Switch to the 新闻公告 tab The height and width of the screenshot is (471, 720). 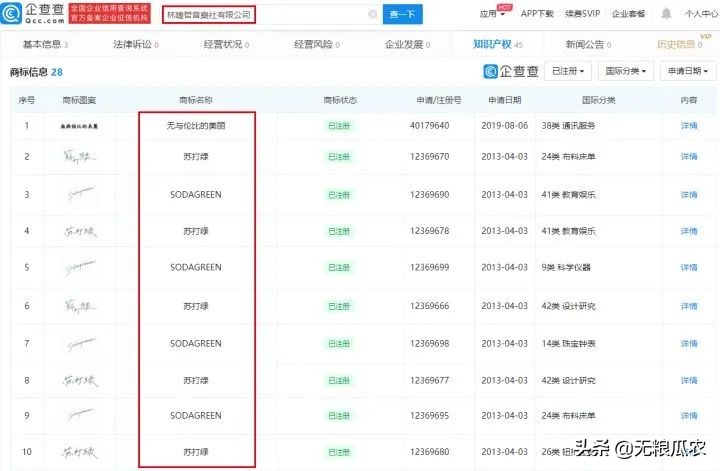pyautogui.click(x=588, y=44)
